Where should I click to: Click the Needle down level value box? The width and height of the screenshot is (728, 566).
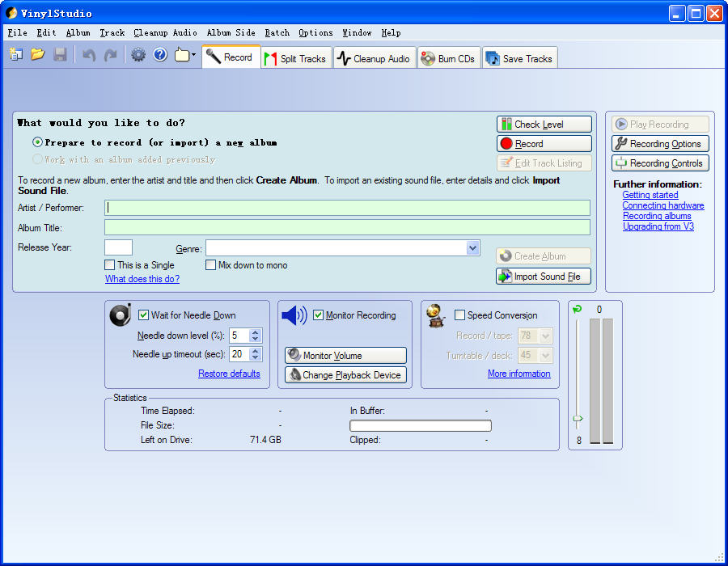[239, 336]
